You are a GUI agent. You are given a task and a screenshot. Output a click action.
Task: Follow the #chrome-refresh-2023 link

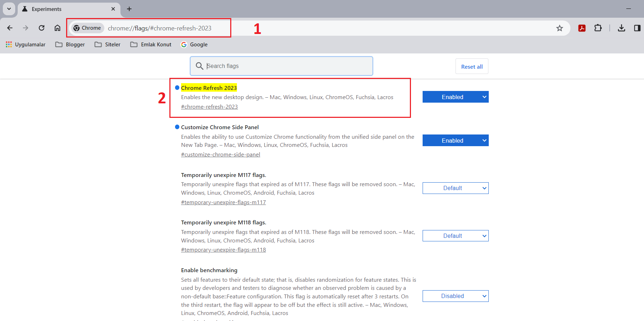coord(209,107)
